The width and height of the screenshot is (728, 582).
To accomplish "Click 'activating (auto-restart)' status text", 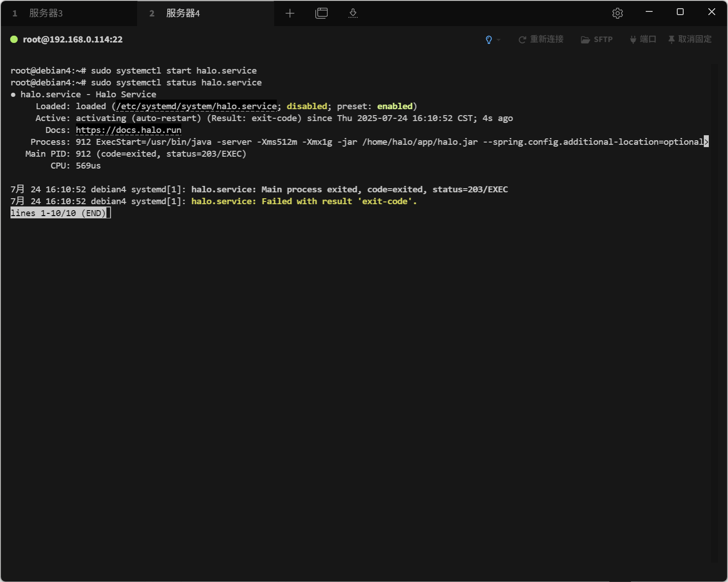I will [x=138, y=118].
